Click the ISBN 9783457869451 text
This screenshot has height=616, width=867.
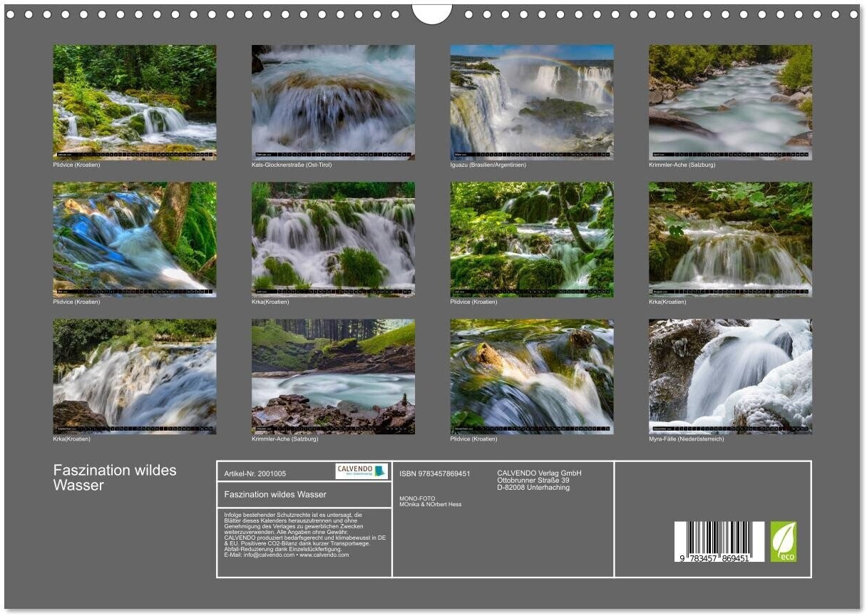click(x=435, y=473)
